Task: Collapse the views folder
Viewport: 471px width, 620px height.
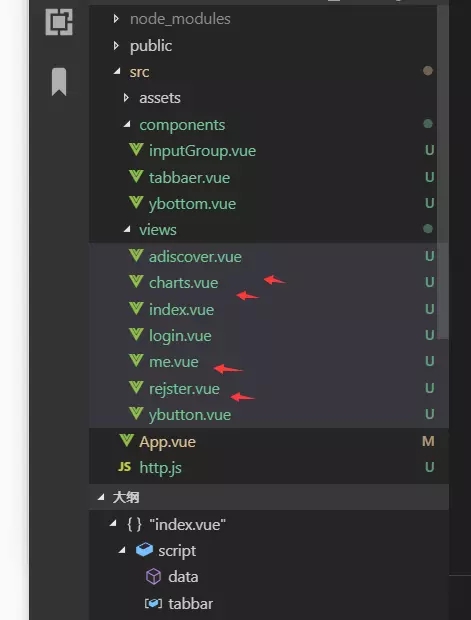Action: pos(127,229)
